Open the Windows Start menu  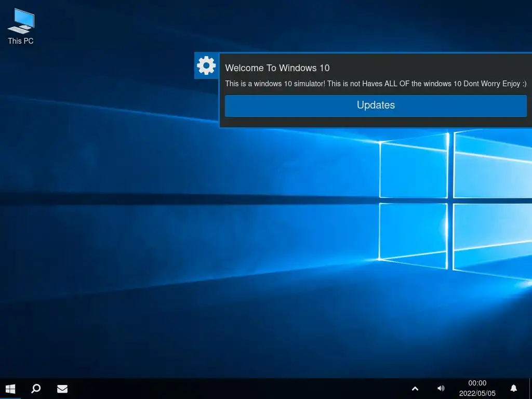(x=10, y=389)
